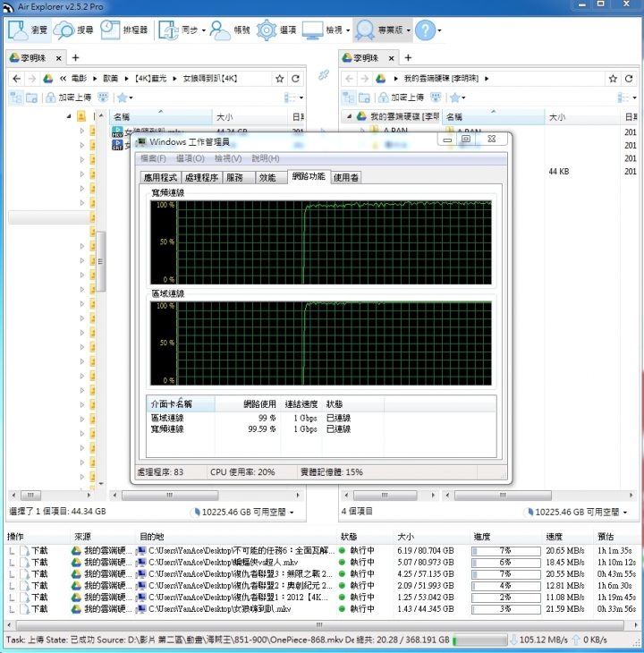Switch to the Processes (處理程序) tab
644x653 pixels.
click(201, 178)
